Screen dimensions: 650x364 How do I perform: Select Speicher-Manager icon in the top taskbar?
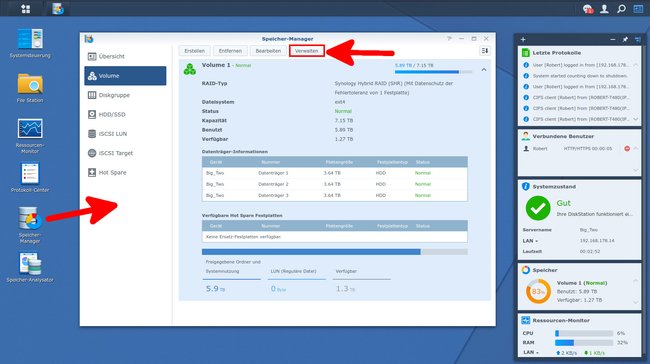[58, 9]
